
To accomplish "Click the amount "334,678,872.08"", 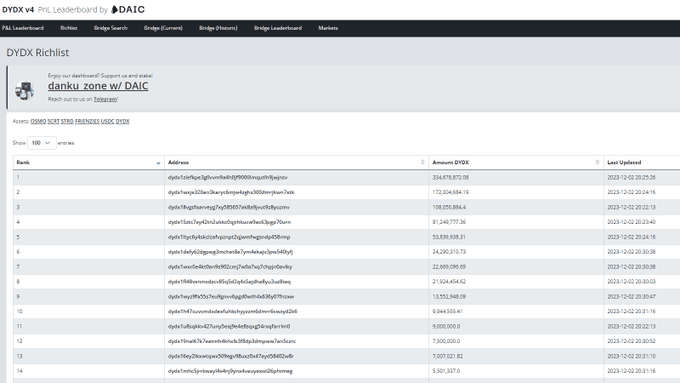I will pyautogui.click(x=450, y=177).
